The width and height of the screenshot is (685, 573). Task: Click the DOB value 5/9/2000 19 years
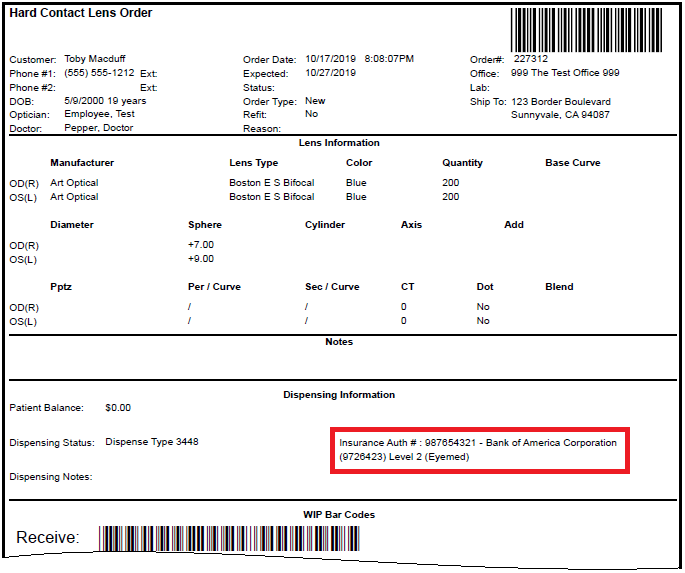[x=105, y=100]
